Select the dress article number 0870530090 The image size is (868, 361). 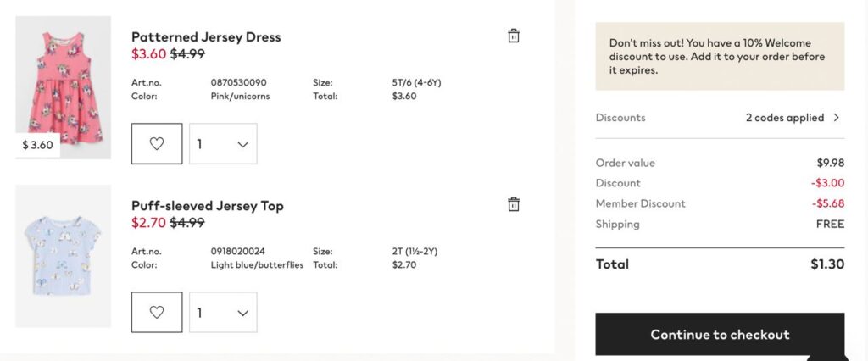tap(238, 83)
